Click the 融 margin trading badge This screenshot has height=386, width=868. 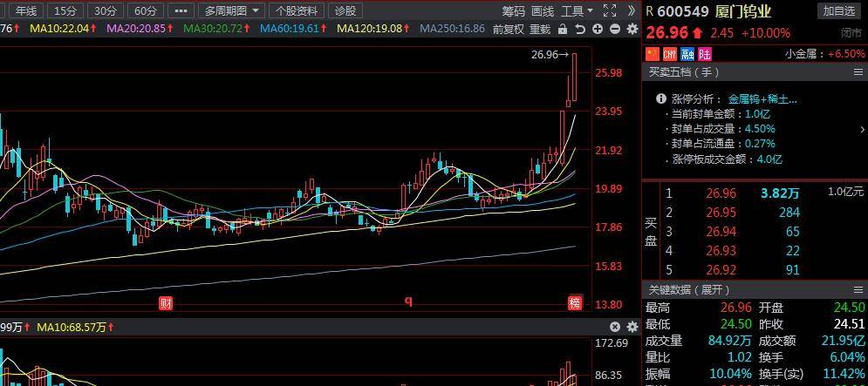pos(686,54)
